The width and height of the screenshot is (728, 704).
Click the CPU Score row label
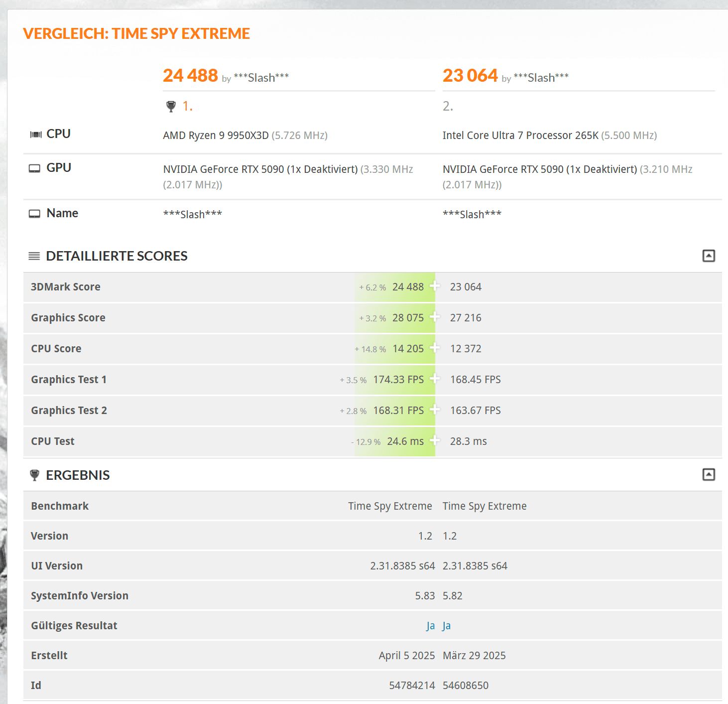(56, 349)
